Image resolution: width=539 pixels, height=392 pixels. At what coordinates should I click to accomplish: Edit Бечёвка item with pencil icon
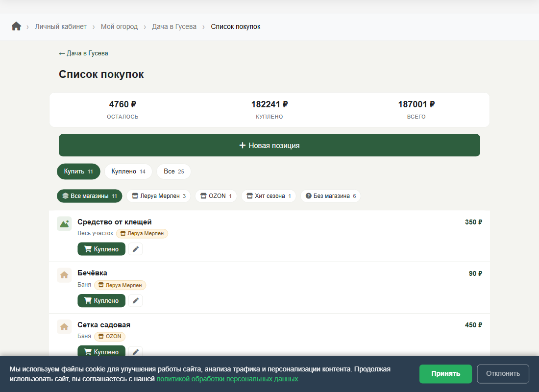click(x=135, y=300)
